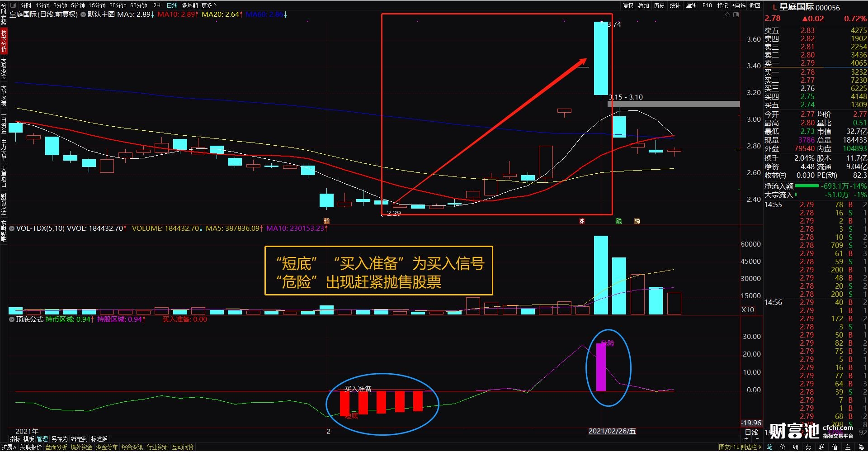Image resolution: width=868 pixels, height=452 pixels.
Task: Open the main chart indicator dropdown circle
Action: tap(83, 14)
